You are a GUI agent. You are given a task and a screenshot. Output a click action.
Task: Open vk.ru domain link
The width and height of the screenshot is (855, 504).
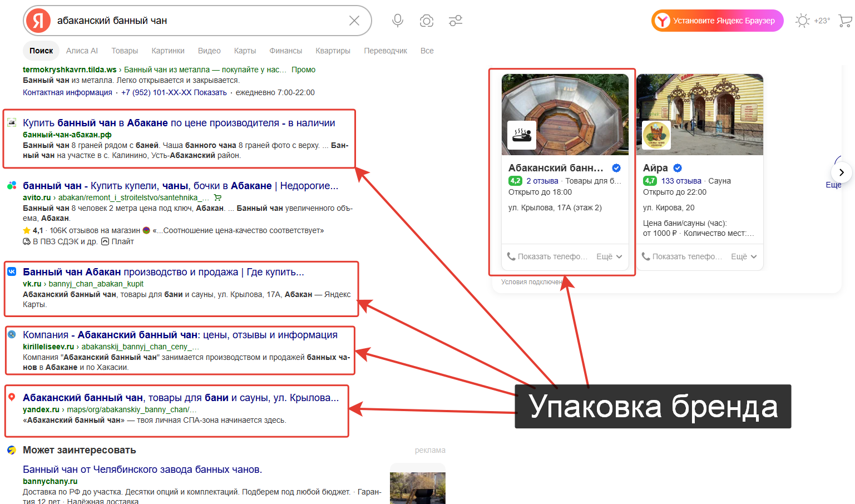pyautogui.click(x=32, y=284)
